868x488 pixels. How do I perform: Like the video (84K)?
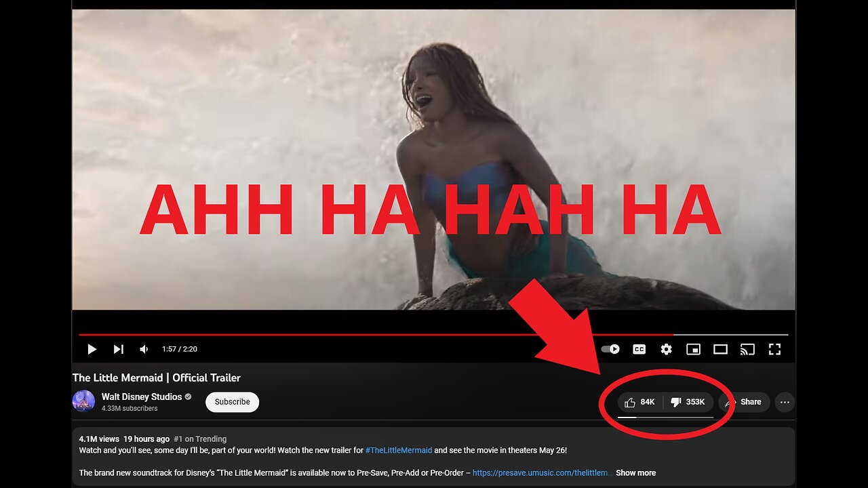[x=640, y=402]
